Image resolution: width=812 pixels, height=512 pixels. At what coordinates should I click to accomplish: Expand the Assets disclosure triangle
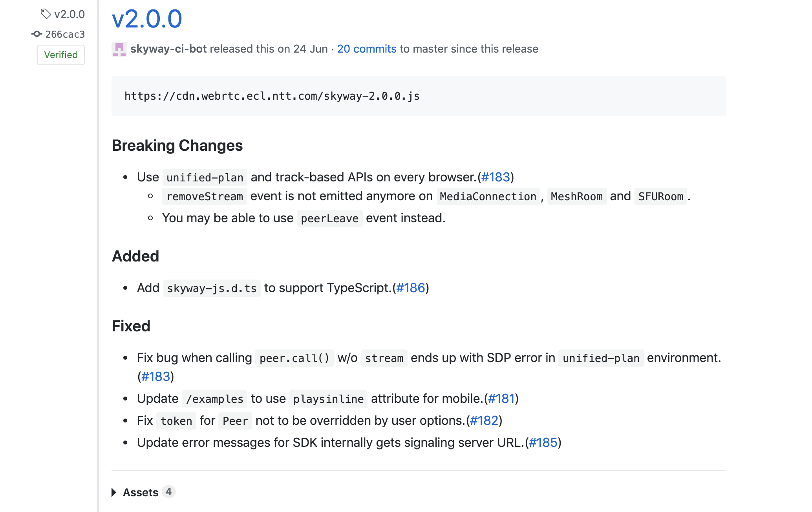click(x=114, y=492)
